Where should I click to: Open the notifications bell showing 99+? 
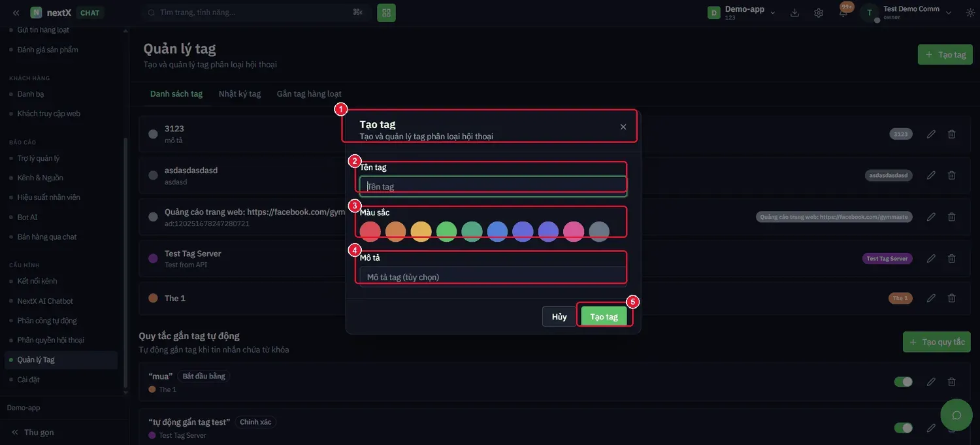[x=843, y=12]
